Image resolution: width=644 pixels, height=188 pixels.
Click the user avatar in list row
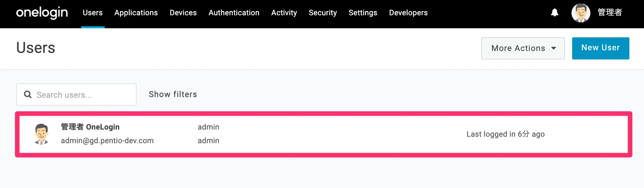point(41,134)
